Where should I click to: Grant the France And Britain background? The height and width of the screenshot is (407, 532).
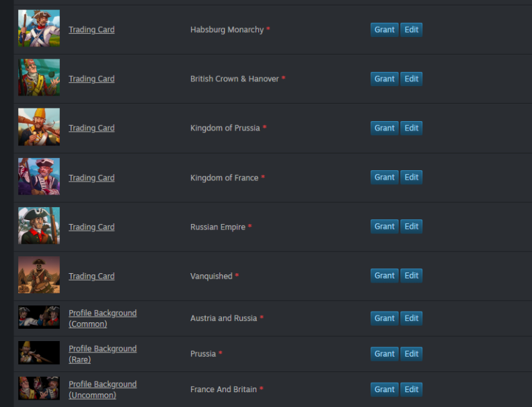click(384, 390)
